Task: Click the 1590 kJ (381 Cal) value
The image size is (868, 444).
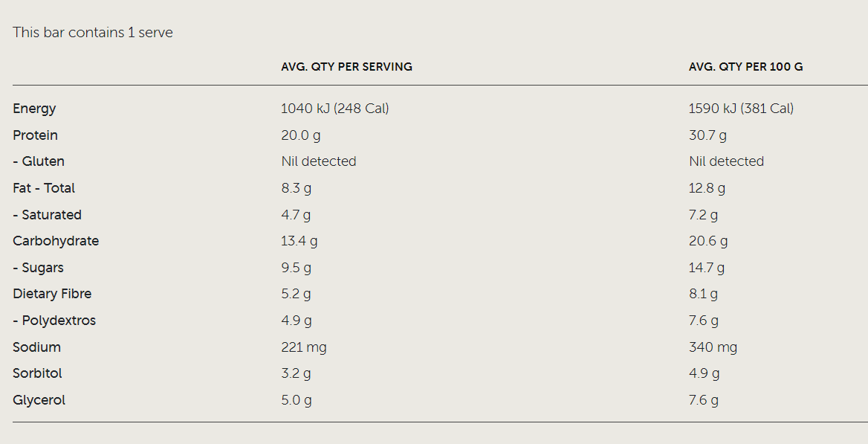Action: click(x=741, y=109)
